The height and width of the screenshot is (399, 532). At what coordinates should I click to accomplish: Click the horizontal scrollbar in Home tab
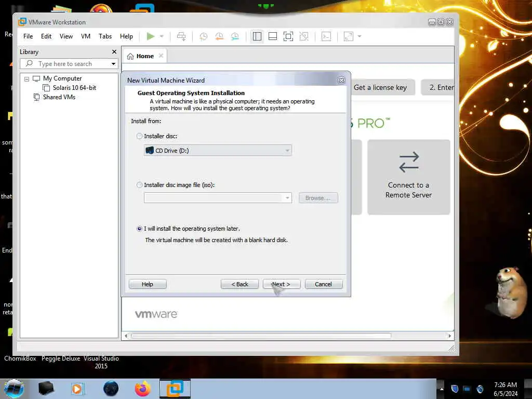coord(261,336)
